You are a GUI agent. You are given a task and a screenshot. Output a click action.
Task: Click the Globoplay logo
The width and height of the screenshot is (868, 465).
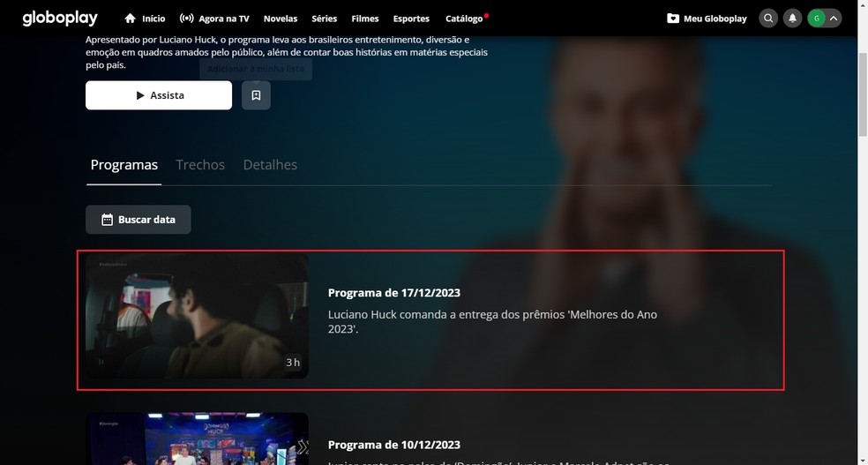(x=60, y=19)
